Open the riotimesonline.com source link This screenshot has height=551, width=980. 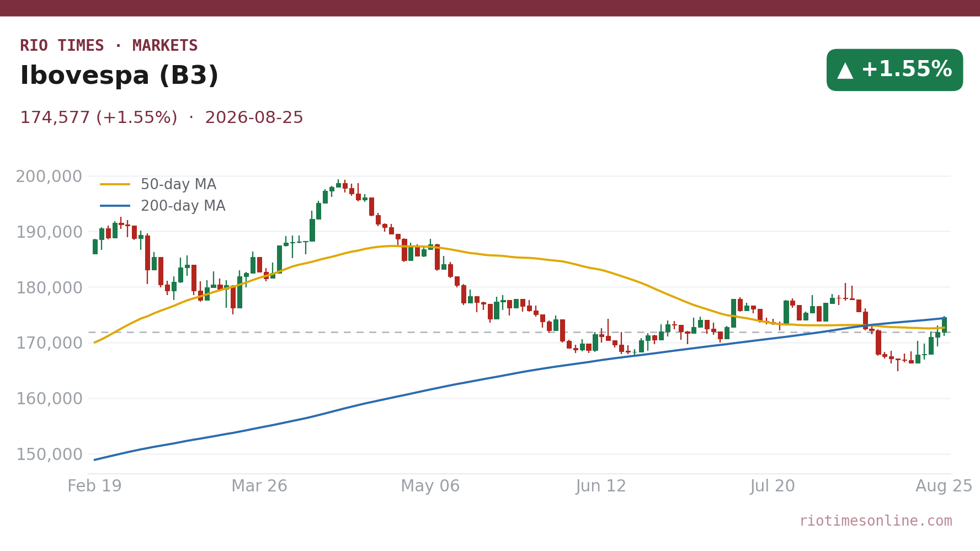pos(876,521)
